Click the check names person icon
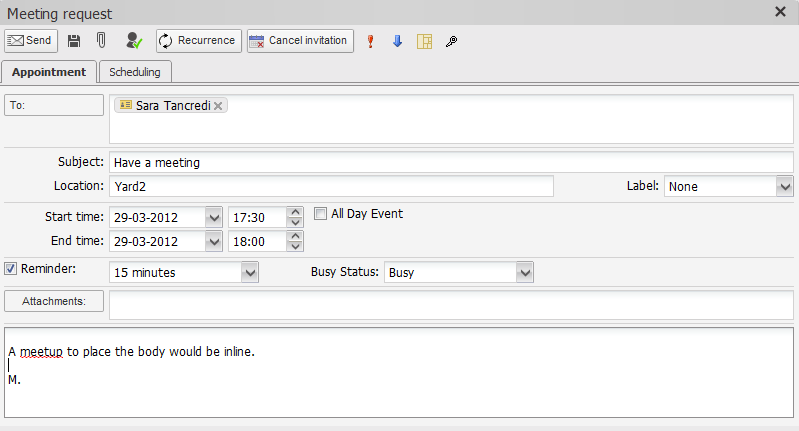The height and width of the screenshot is (431, 799). (134, 41)
